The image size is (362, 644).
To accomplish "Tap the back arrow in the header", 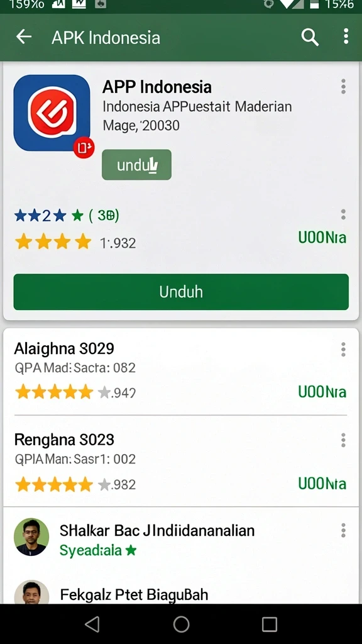I will (x=24, y=37).
